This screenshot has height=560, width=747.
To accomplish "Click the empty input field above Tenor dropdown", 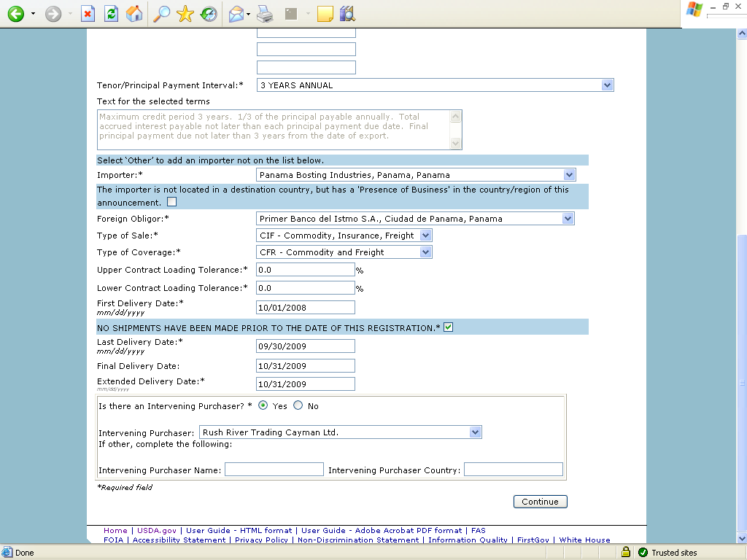I will point(306,67).
